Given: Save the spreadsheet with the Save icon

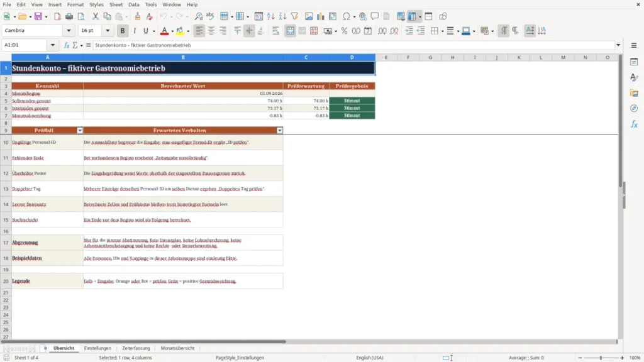Looking at the screenshot, I should click(38, 16).
